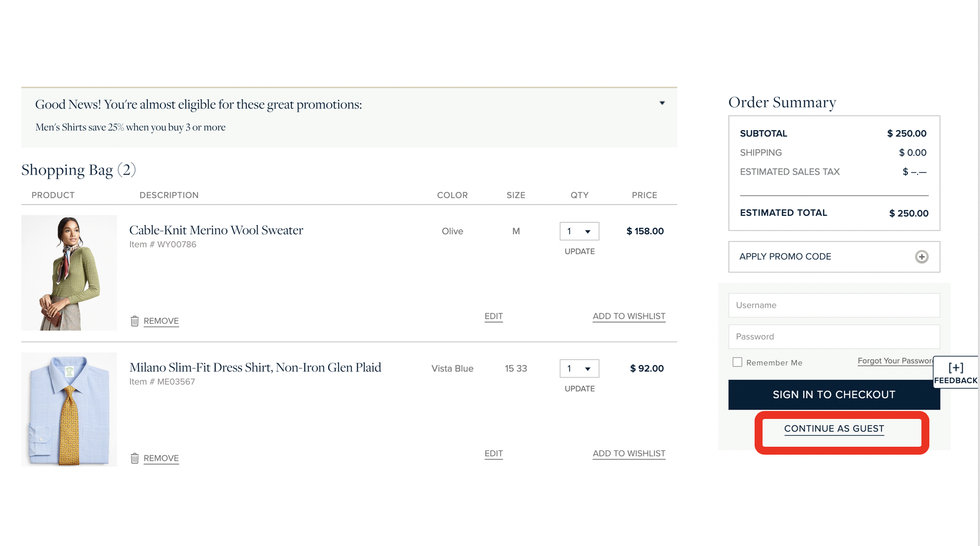Click the trash icon for the wool sweater

coord(135,321)
